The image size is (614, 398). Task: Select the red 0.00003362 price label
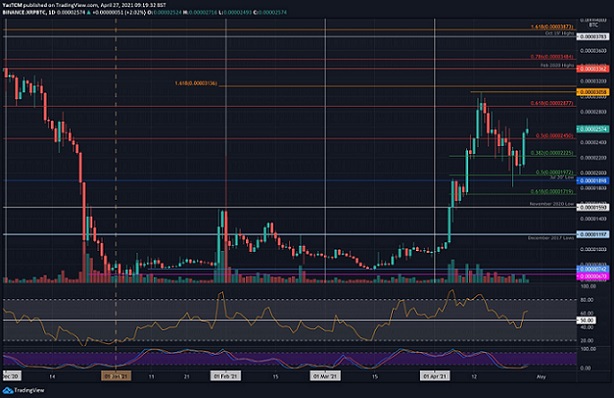pyautogui.click(x=593, y=69)
